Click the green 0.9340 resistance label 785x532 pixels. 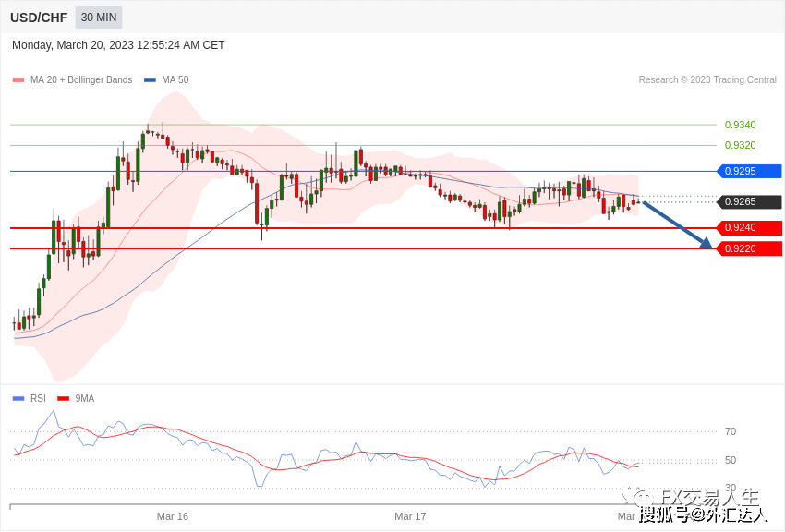pyautogui.click(x=740, y=125)
